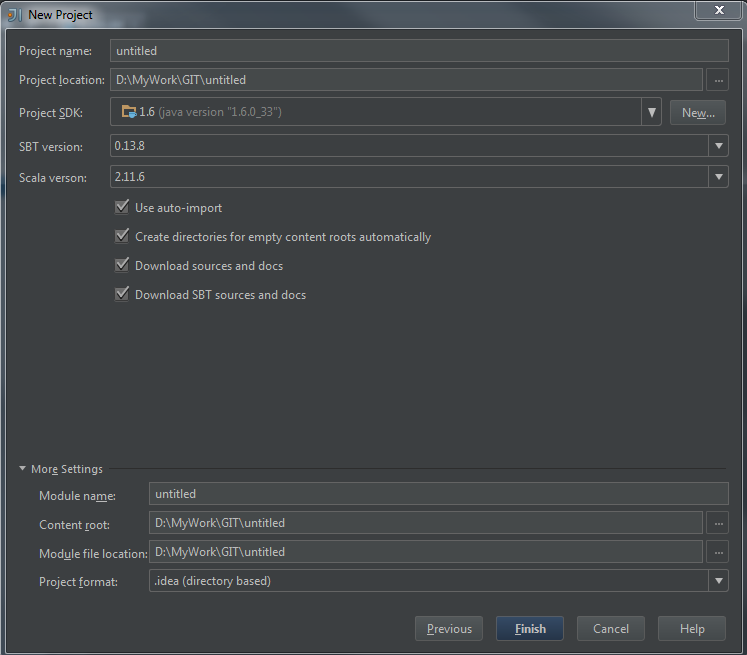This screenshot has height=655, width=747.
Task: Open the Project SDK dropdown
Action: click(x=651, y=112)
